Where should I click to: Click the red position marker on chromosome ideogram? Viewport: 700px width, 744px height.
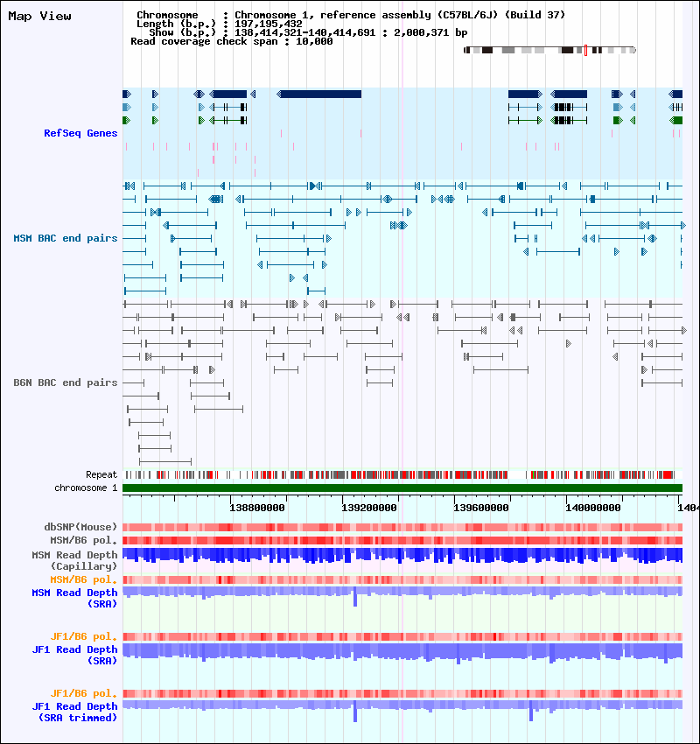pos(585,50)
